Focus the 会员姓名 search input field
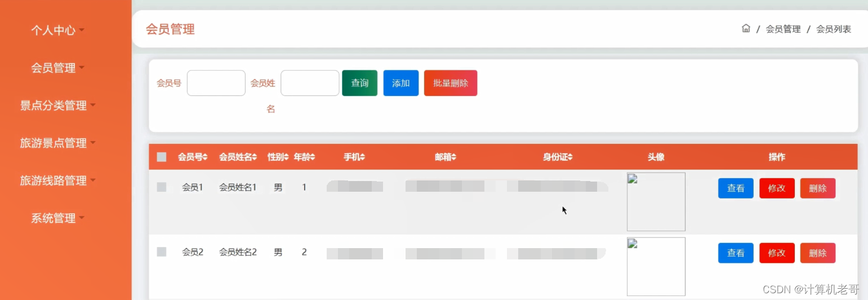Screen dimensions: 868x300 310,83
